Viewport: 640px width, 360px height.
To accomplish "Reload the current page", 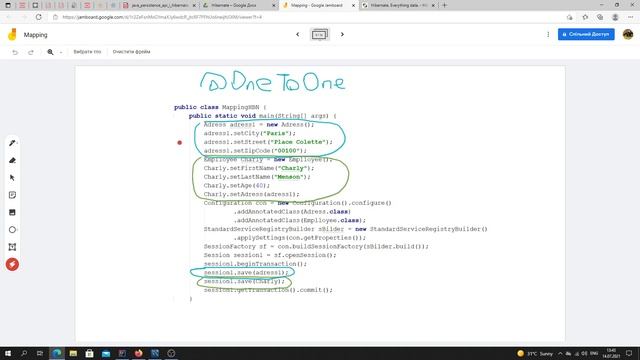I will click(x=38, y=17).
